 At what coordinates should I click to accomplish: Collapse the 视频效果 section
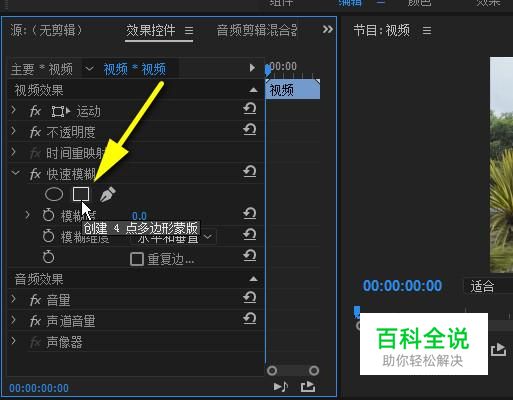point(253,90)
